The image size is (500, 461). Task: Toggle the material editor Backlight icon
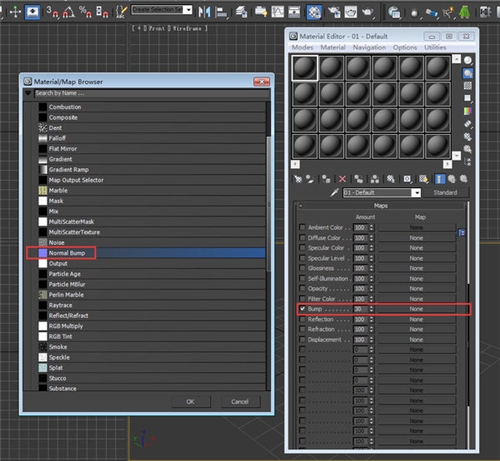pyautogui.click(x=468, y=73)
